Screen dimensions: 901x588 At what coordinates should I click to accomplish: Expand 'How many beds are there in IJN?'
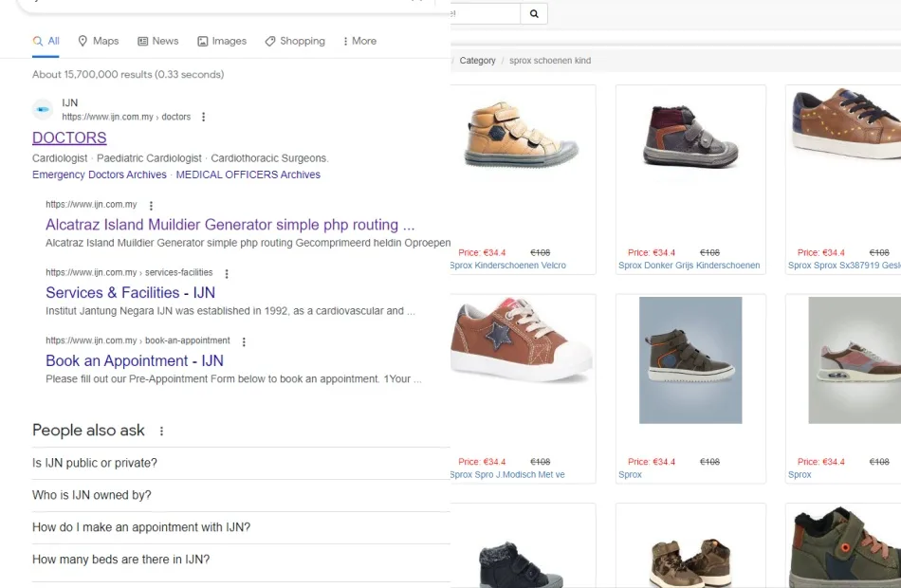click(121, 560)
